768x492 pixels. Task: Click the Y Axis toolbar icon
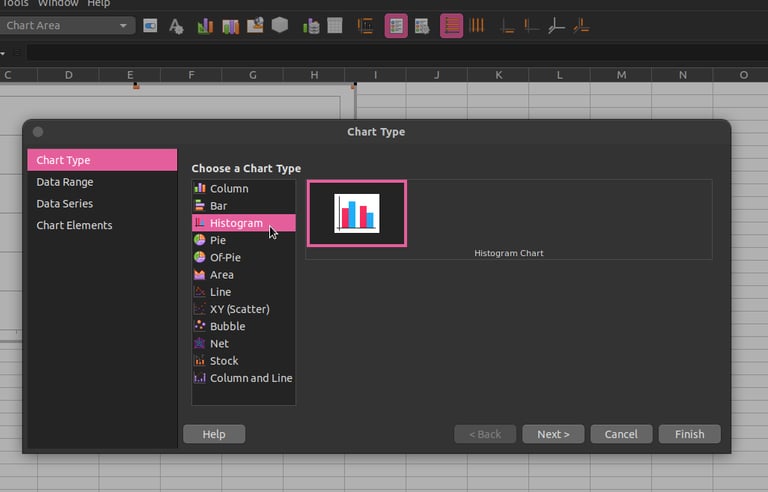pos(531,25)
